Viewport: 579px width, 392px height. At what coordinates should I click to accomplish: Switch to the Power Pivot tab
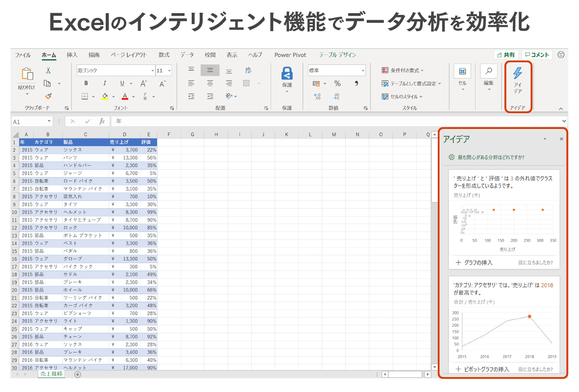click(x=290, y=55)
